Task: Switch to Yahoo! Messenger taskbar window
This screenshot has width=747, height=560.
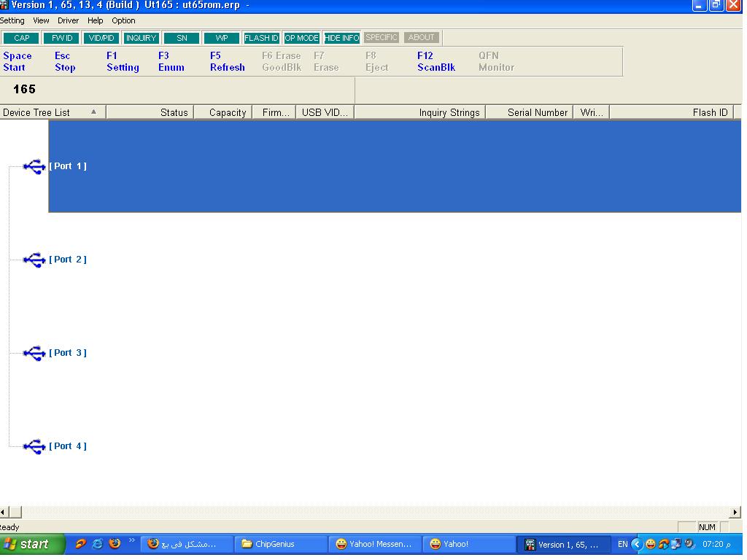Action: pyautogui.click(x=375, y=544)
